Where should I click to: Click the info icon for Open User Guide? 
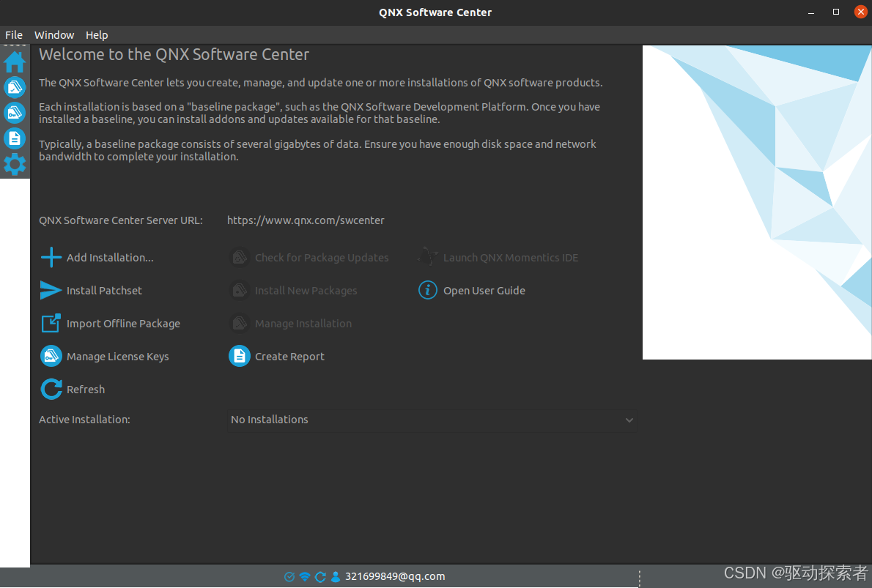pyautogui.click(x=428, y=290)
